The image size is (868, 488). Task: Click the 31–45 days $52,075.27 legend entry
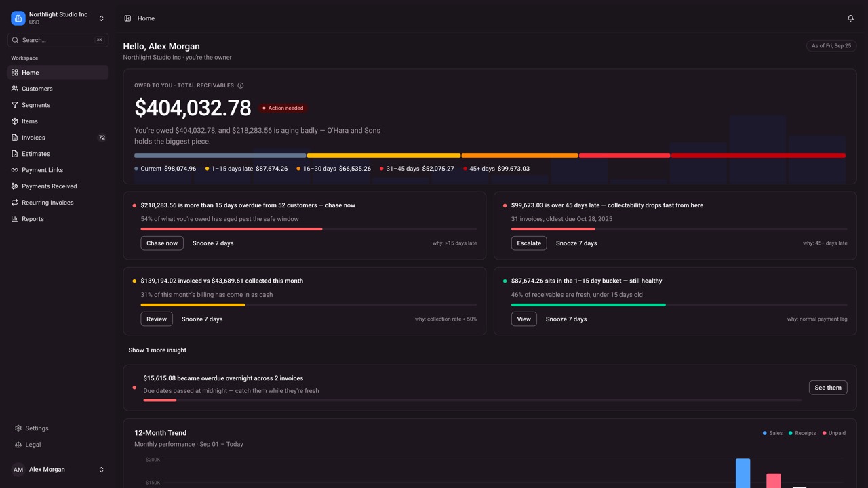pos(417,169)
